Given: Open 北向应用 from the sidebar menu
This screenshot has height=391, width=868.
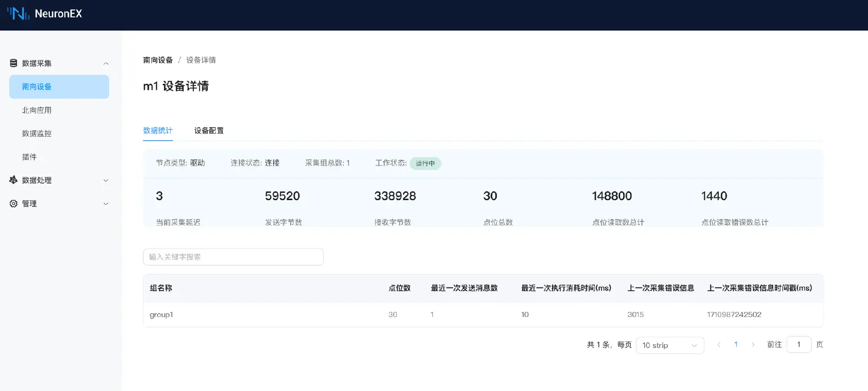Looking at the screenshot, I should pyautogui.click(x=36, y=110).
